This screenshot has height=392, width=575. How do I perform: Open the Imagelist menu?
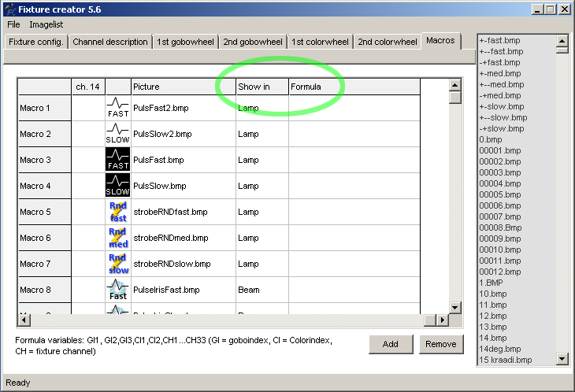46,24
